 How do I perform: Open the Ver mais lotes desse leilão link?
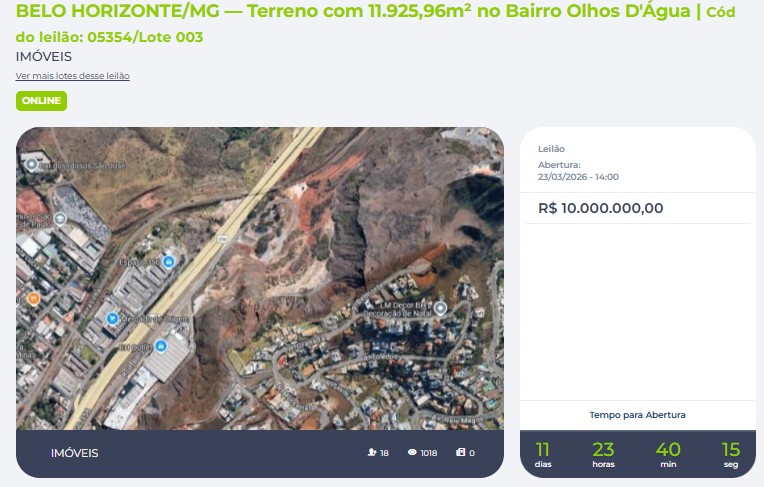73,76
